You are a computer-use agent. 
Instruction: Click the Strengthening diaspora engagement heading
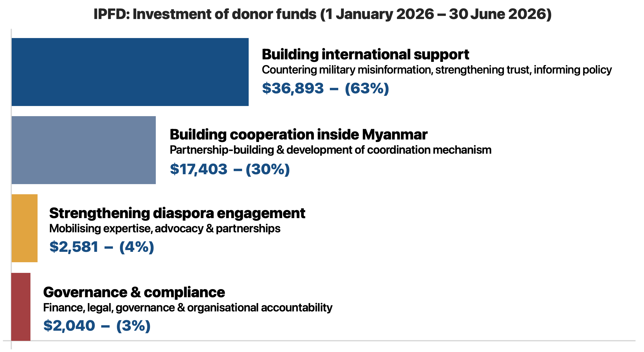click(x=177, y=213)
